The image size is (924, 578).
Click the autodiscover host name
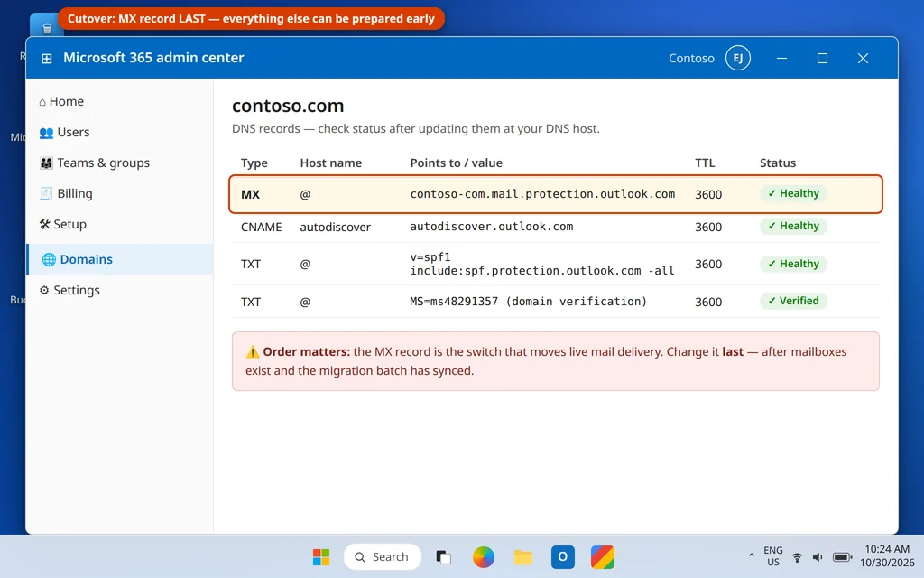335,227
